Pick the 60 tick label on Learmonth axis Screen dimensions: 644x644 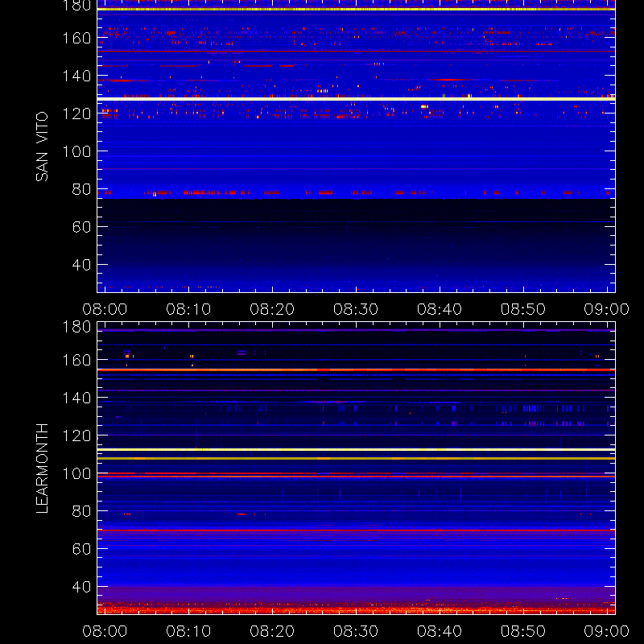[x=81, y=549]
